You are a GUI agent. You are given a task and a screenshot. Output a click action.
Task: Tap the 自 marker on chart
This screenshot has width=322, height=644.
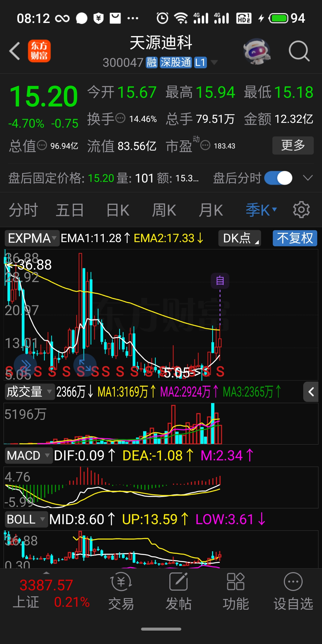pyautogui.click(x=220, y=281)
